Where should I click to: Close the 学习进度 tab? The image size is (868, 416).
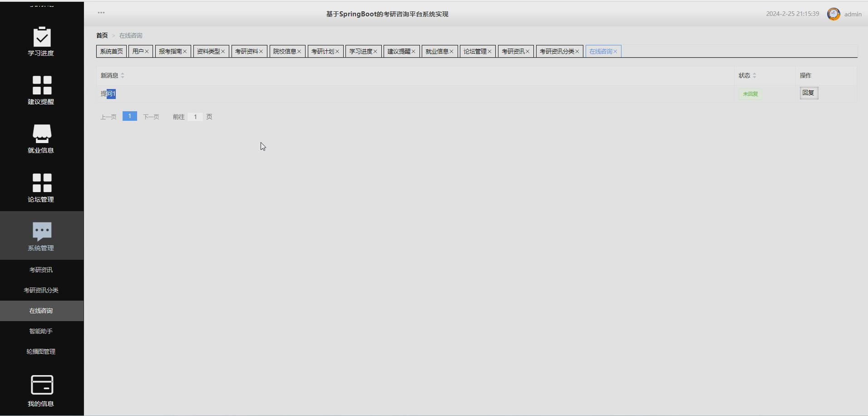(375, 51)
